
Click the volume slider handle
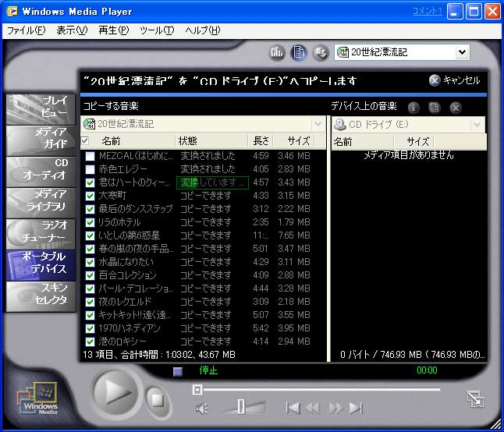(241, 406)
